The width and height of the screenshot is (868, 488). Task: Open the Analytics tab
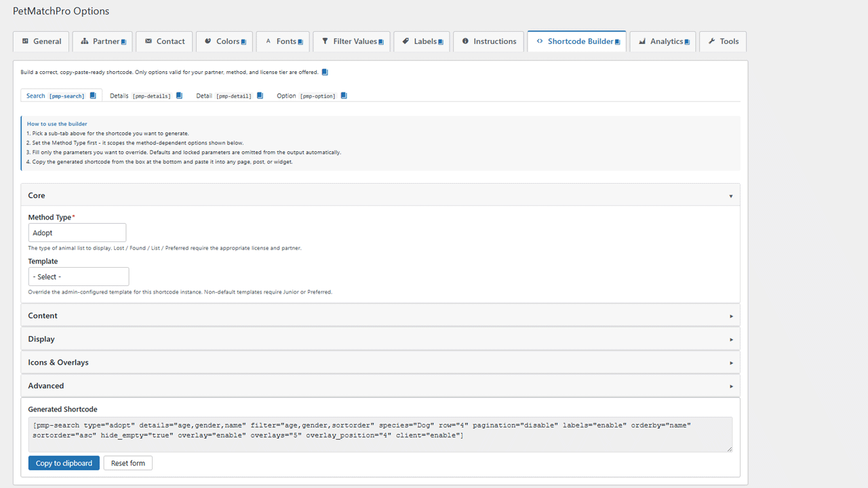coord(663,41)
